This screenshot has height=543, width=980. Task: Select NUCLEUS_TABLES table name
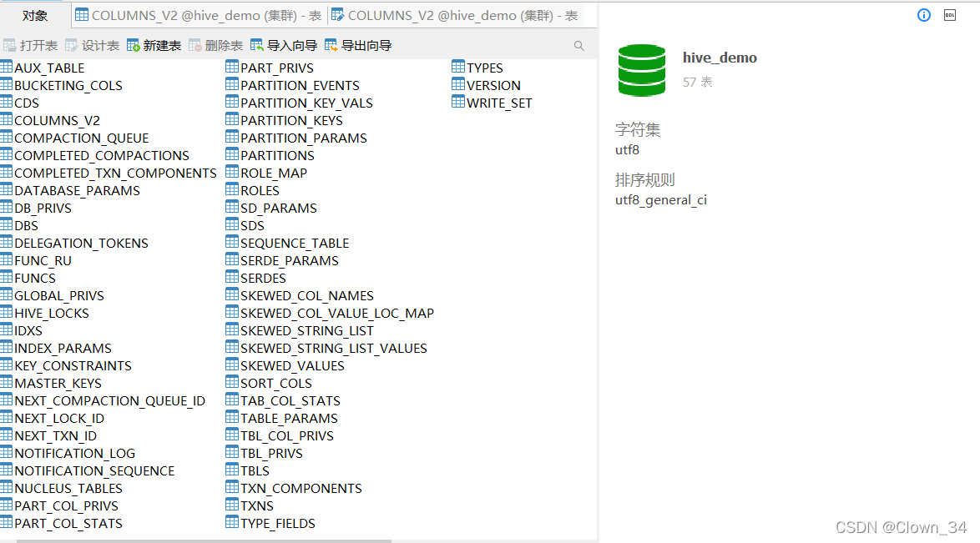click(68, 488)
